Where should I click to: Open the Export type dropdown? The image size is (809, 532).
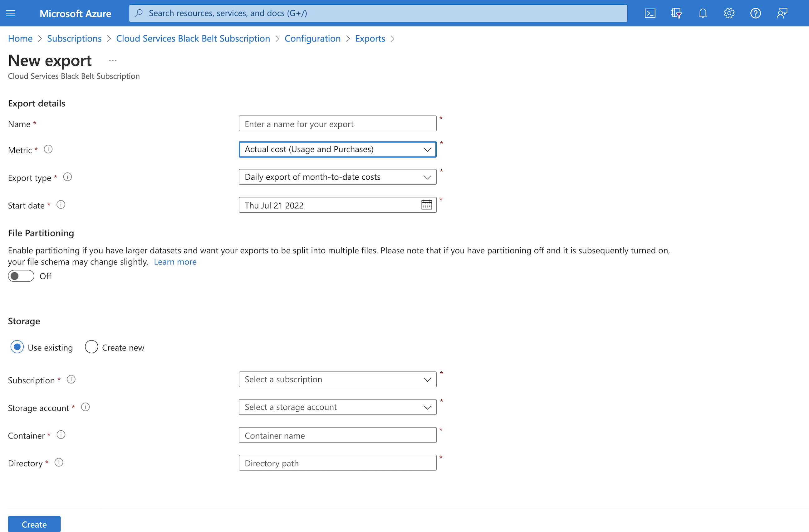point(337,177)
